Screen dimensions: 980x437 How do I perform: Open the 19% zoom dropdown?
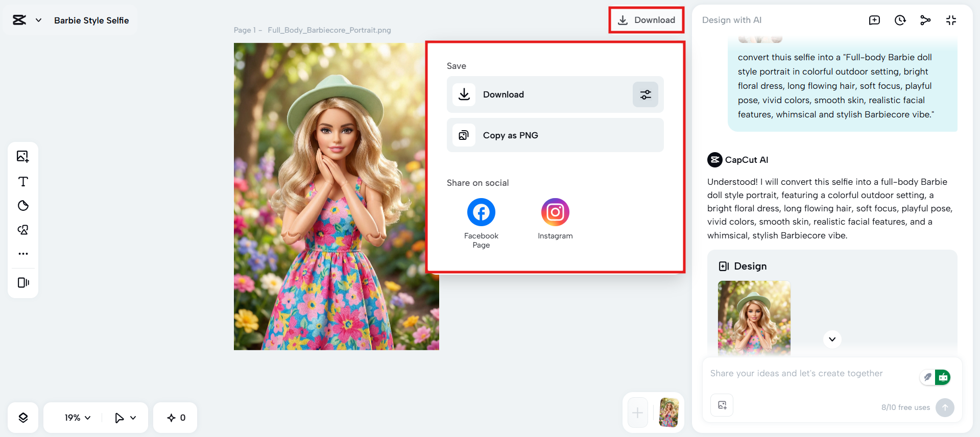click(78, 418)
